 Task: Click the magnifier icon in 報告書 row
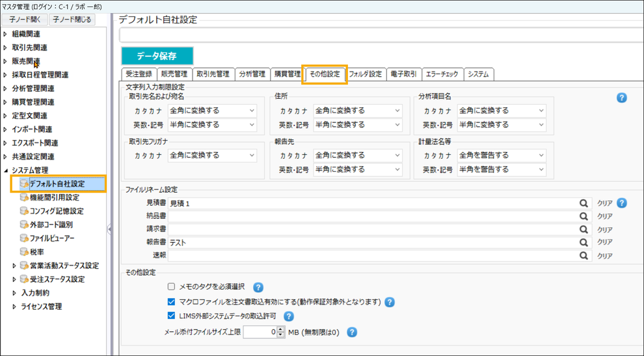coord(584,243)
